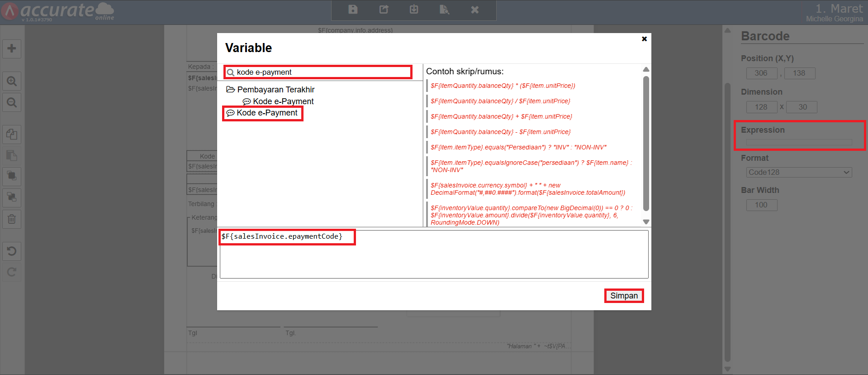Click the export/share icon in top toolbar

pos(384,10)
